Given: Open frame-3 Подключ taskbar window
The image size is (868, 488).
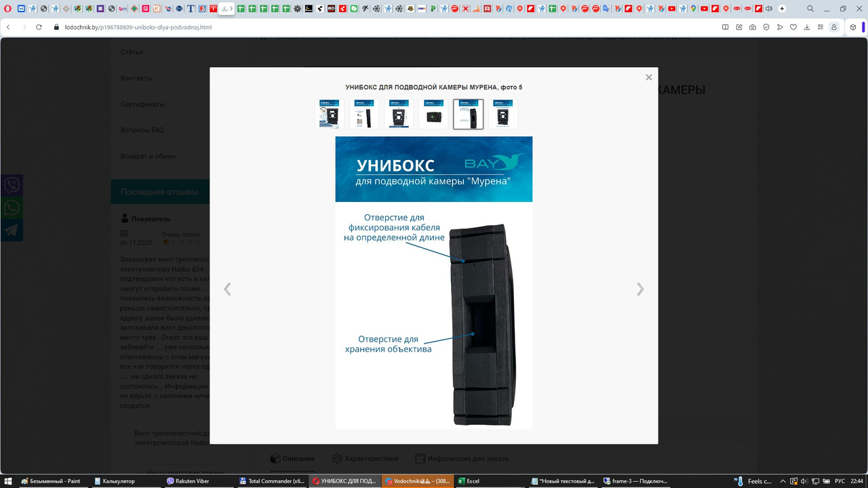Looking at the screenshot, I should 635,481.
